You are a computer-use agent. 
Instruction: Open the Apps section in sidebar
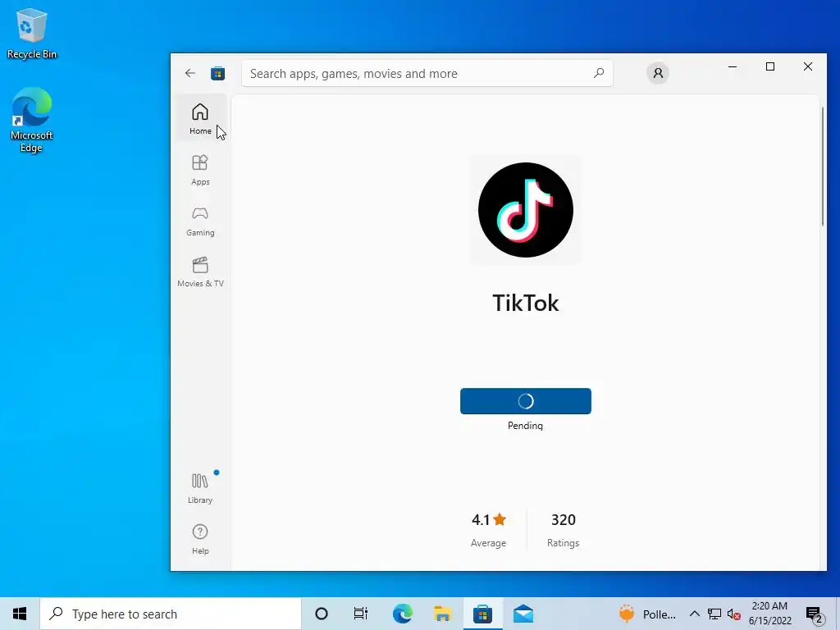coord(200,170)
